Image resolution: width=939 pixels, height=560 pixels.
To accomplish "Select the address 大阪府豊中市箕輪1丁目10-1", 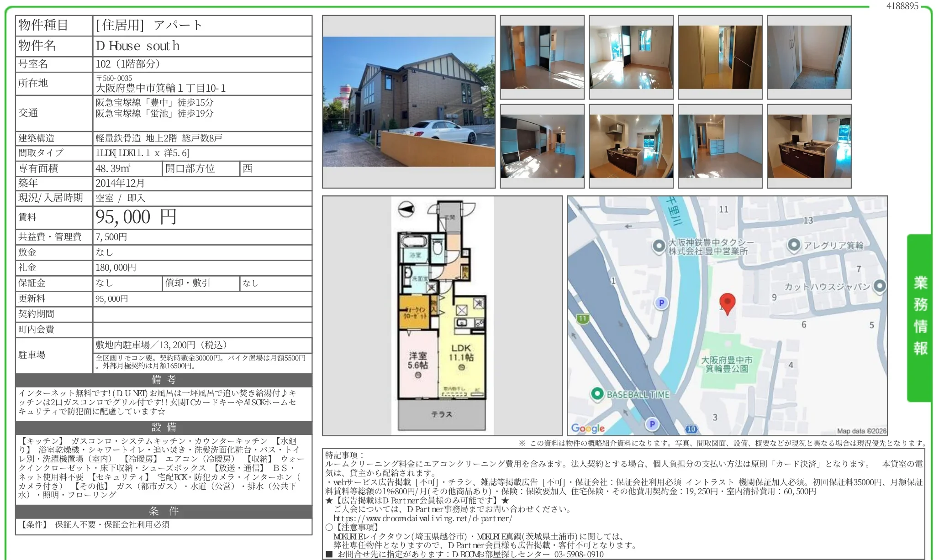I will click(160, 88).
